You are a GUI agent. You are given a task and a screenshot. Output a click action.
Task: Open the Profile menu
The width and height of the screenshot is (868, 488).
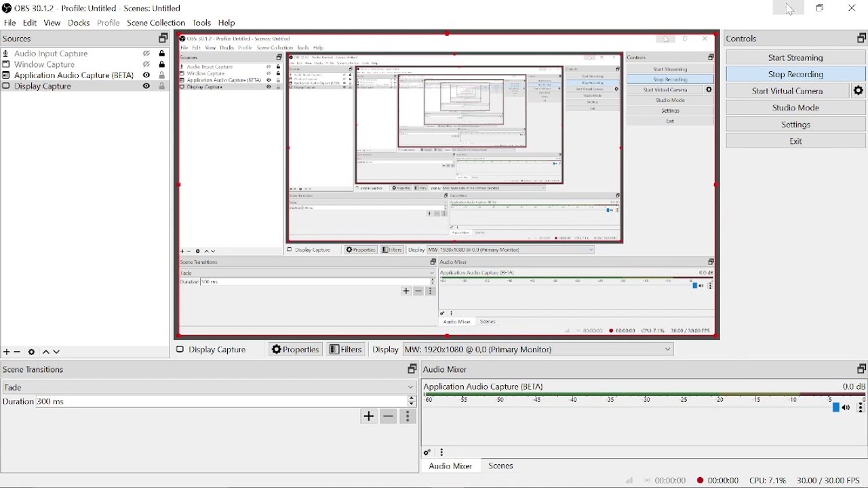tap(108, 23)
